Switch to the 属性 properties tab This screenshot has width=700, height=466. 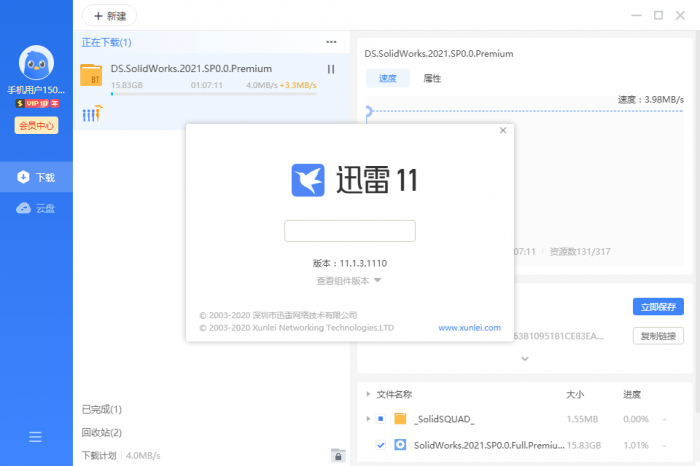point(432,78)
